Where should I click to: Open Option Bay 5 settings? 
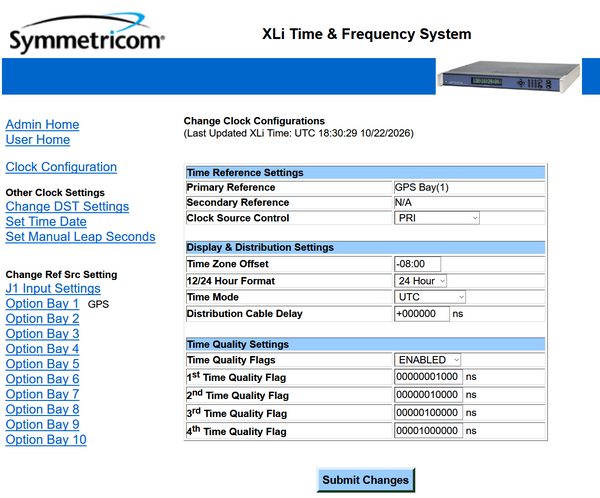pyautogui.click(x=42, y=364)
